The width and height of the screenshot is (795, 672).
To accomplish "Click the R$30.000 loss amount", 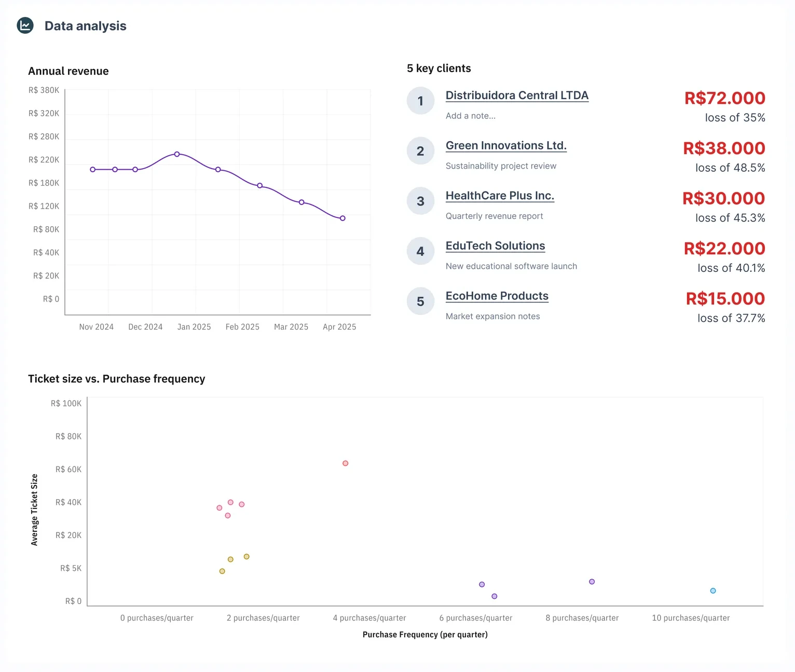I will (723, 198).
